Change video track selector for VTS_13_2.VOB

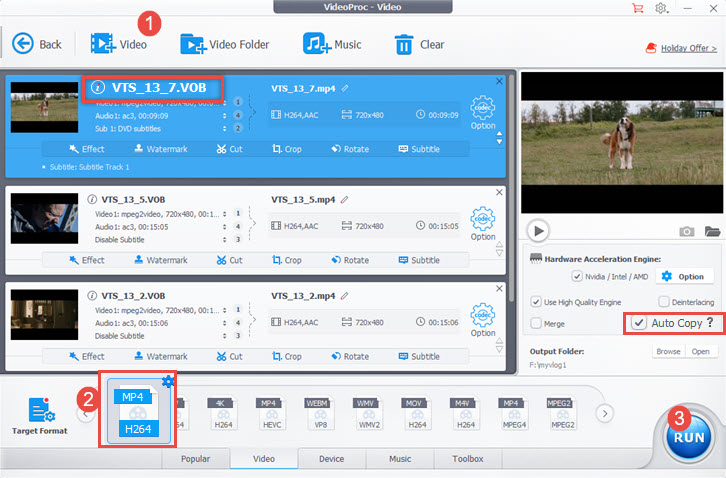click(x=225, y=310)
